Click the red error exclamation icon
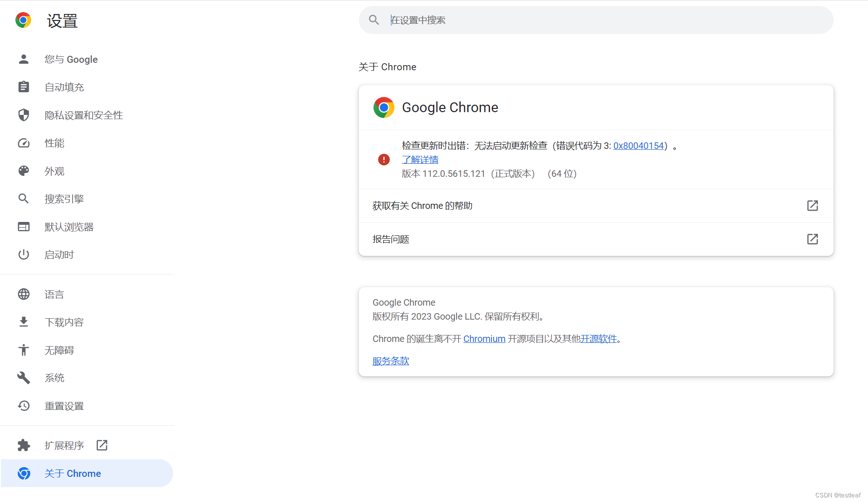The width and height of the screenshot is (868, 502). [384, 160]
